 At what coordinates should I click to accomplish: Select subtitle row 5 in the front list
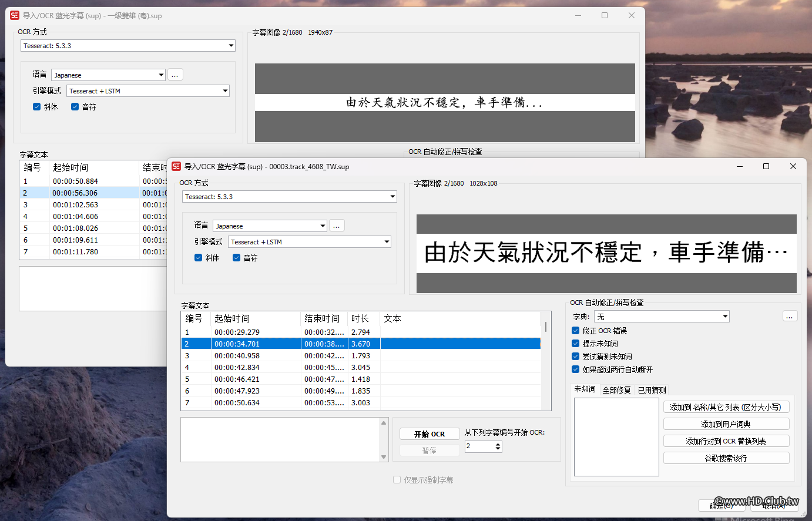264,378
